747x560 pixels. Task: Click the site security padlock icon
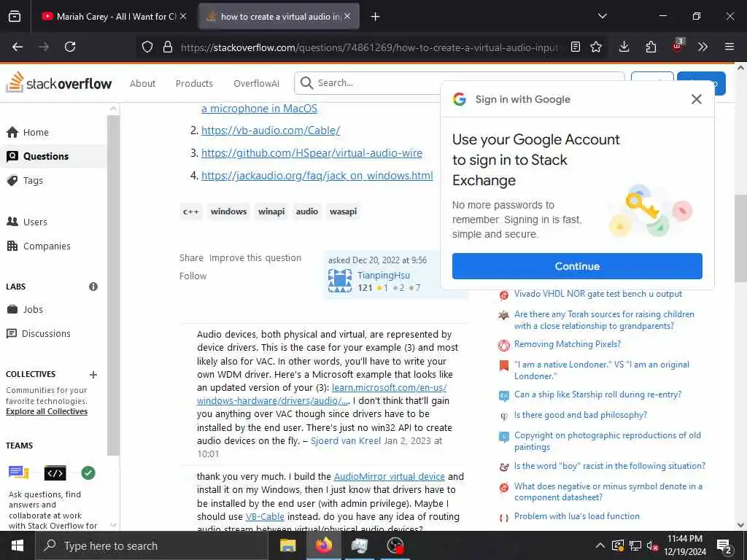coord(167,47)
